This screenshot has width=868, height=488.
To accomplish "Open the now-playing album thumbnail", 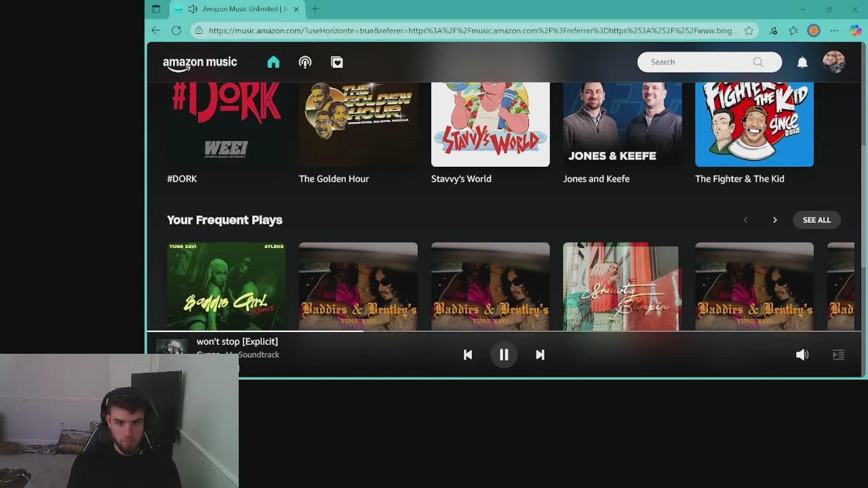I will (172, 347).
